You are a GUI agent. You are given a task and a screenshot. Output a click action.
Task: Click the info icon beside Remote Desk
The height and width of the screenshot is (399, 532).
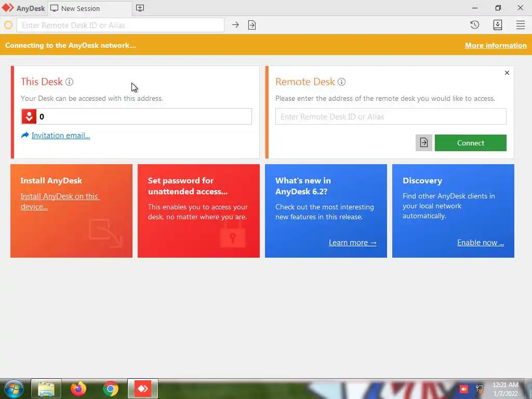pyautogui.click(x=342, y=82)
